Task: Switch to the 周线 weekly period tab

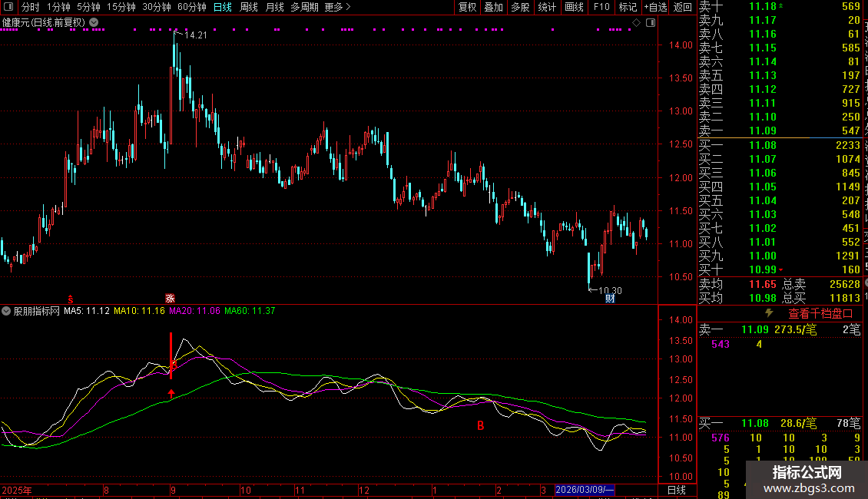Action: pos(248,7)
